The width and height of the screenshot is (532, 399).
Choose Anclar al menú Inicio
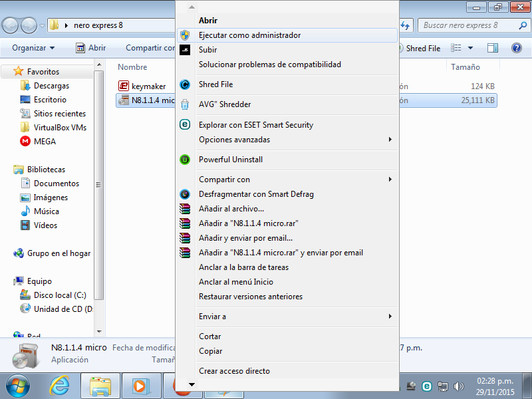(x=287, y=282)
